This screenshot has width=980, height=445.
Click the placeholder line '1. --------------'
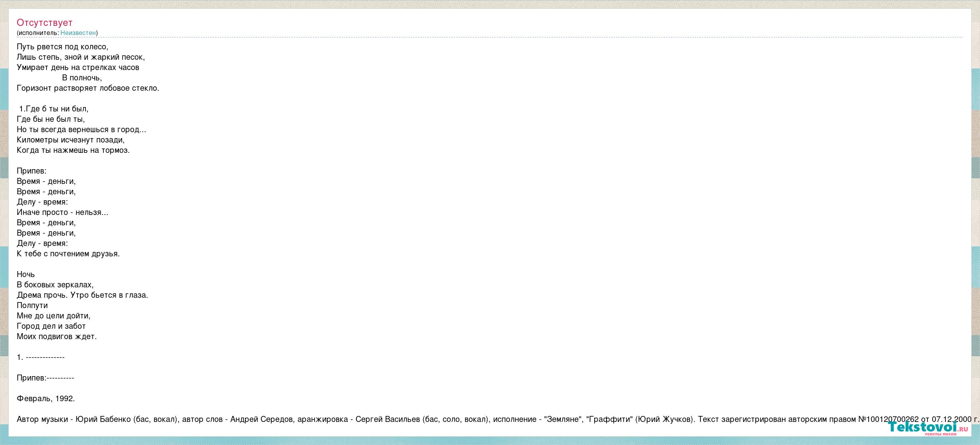(x=41, y=357)
